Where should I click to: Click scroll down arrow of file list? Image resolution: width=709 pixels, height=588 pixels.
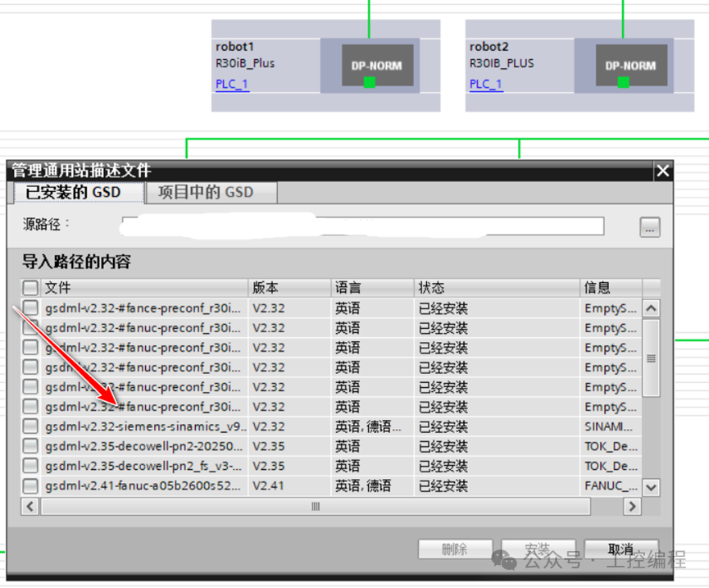651,488
